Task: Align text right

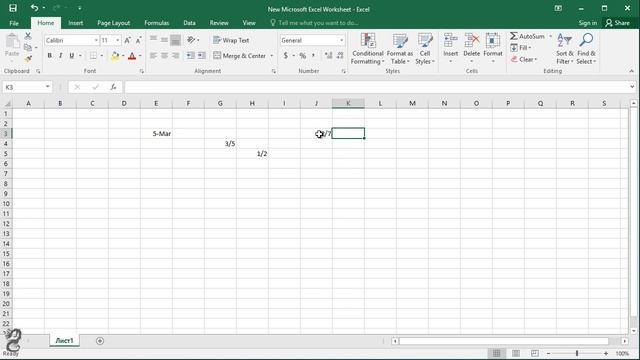Action: [x=175, y=56]
